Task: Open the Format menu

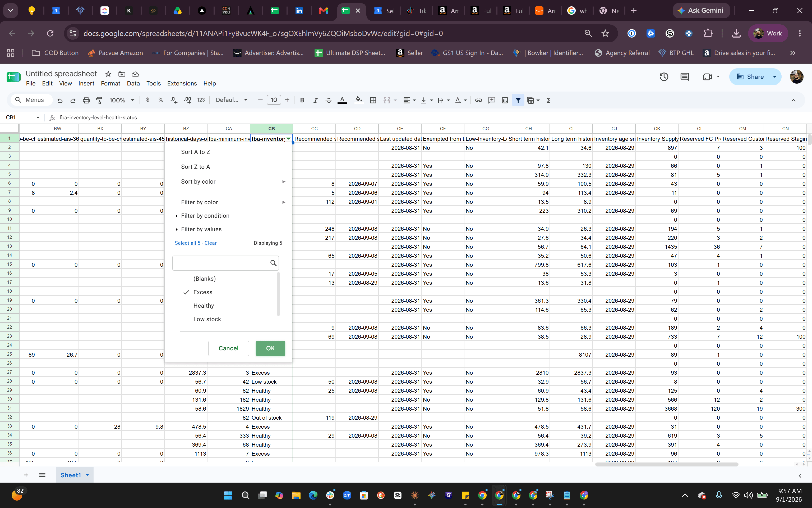Action: pos(110,83)
